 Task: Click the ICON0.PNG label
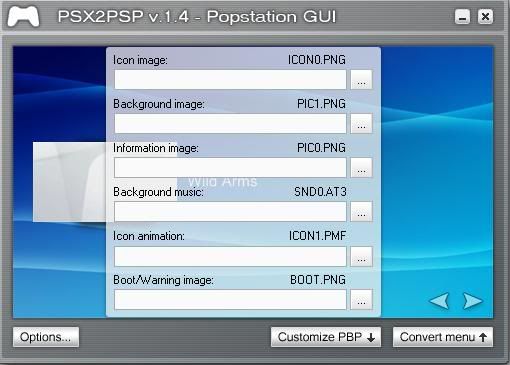coord(317,60)
